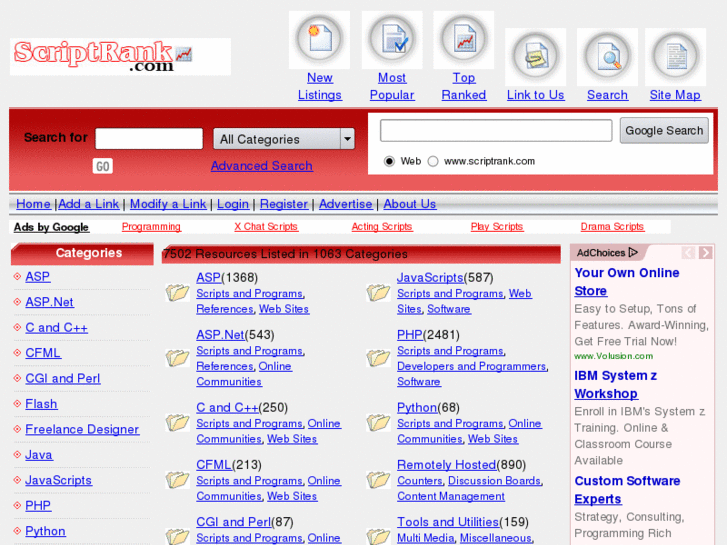Click the Drama Scripts ad link

tap(612, 226)
